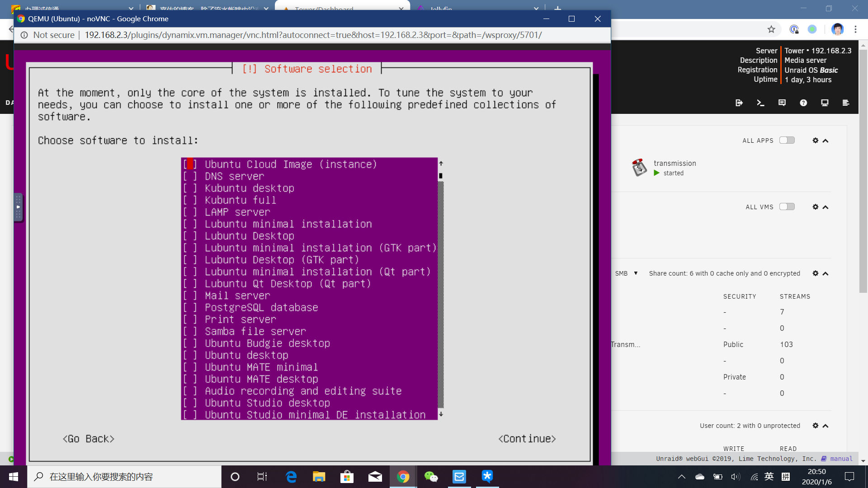Click the transmission docker app icon

639,168
